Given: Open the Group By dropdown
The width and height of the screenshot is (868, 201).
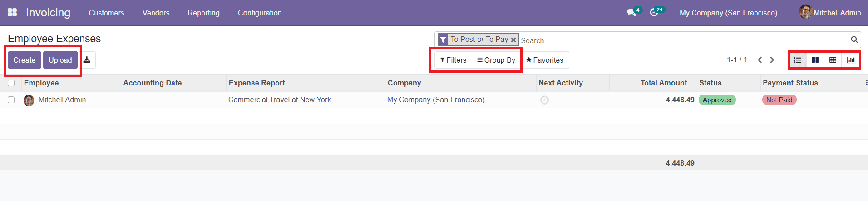Looking at the screenshot, I should pos(496,60).
